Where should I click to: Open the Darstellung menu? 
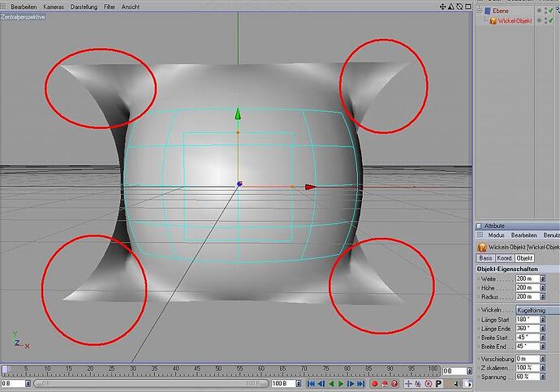84,6
